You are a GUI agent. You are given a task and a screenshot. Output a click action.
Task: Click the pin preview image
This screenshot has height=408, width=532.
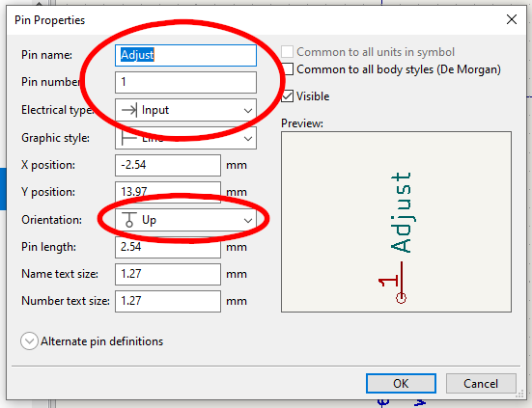[x=396, y=222]
